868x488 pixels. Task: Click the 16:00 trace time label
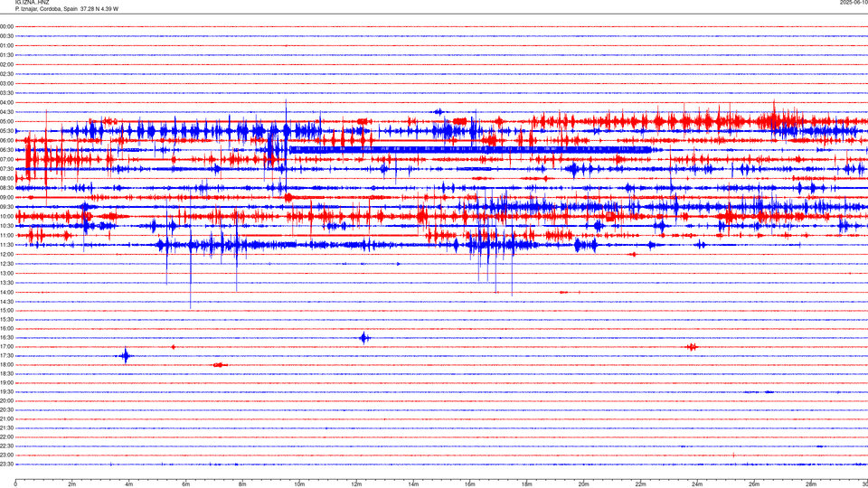pos(6,328)
